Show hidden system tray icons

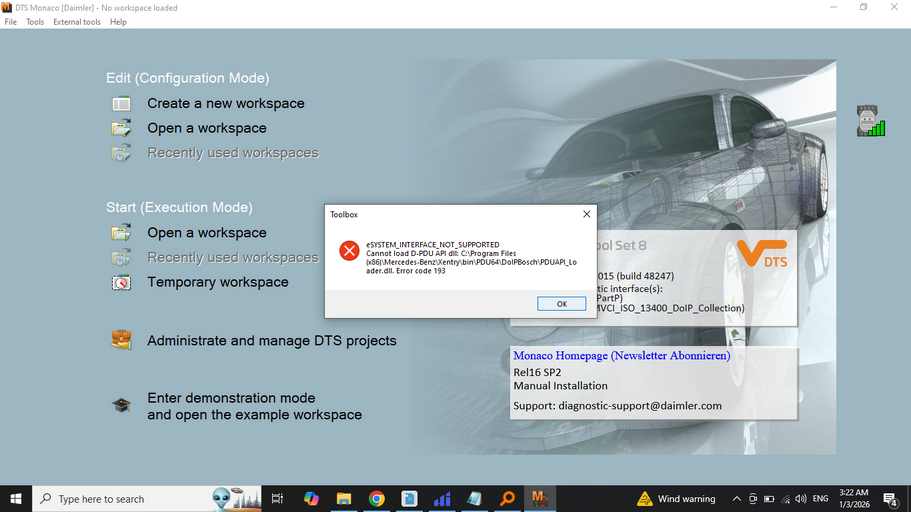click(736, 499)
